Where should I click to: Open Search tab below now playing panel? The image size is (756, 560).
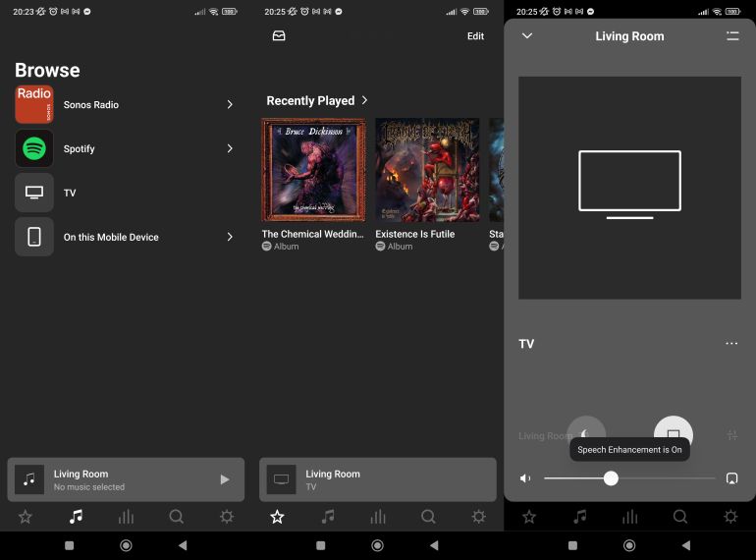coord(680,517)
